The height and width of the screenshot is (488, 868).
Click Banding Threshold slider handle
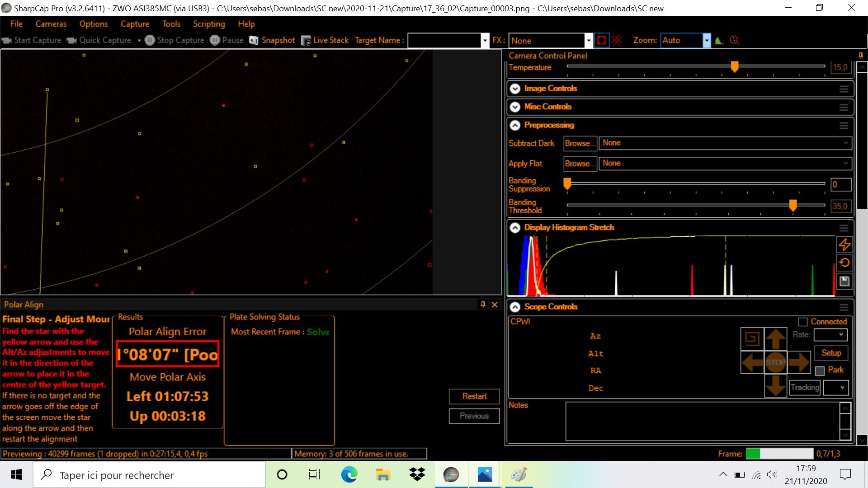pos(793,206)
